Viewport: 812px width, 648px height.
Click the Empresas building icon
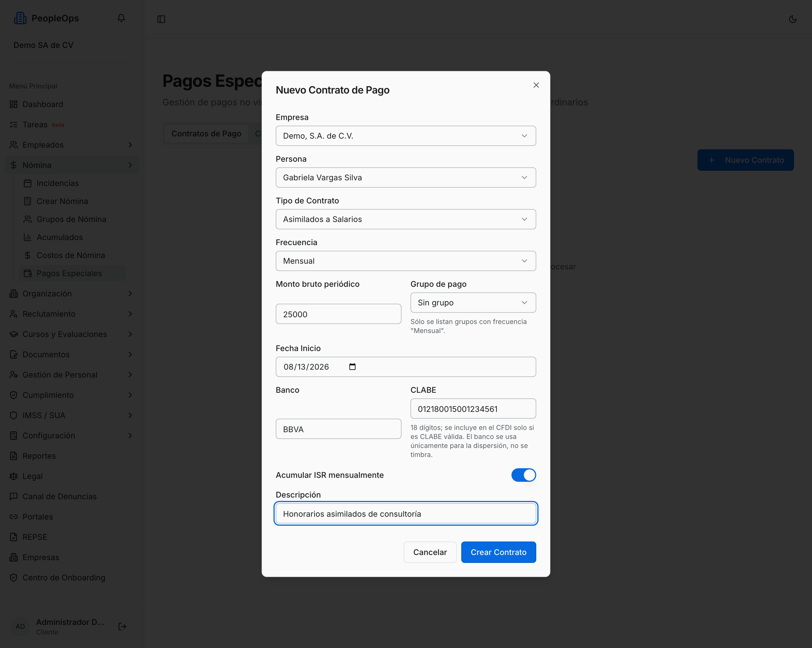(14, 558)
